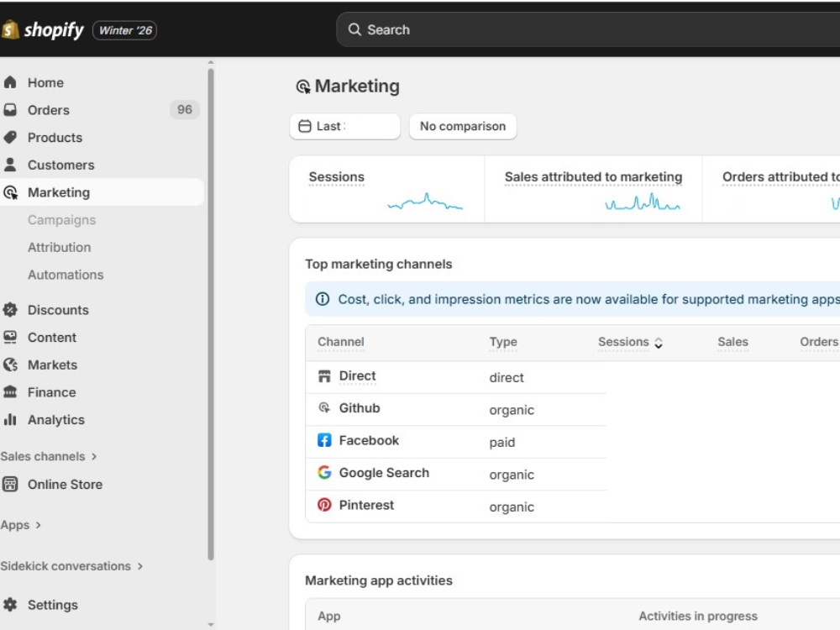The image size is (840, 630).
Task: Go to Attribution under Marketing
Action: [x=59, y=247]
